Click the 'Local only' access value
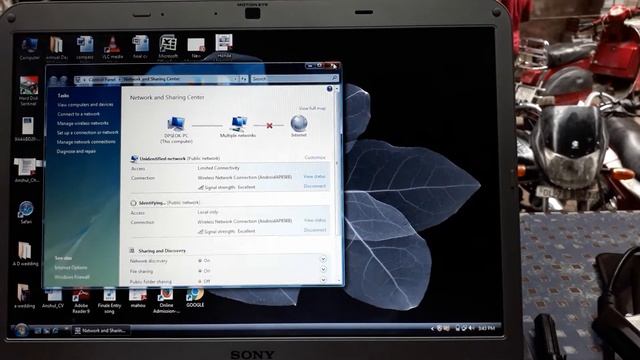The height and width of the screenshot is (360, 640). [208, 212]
